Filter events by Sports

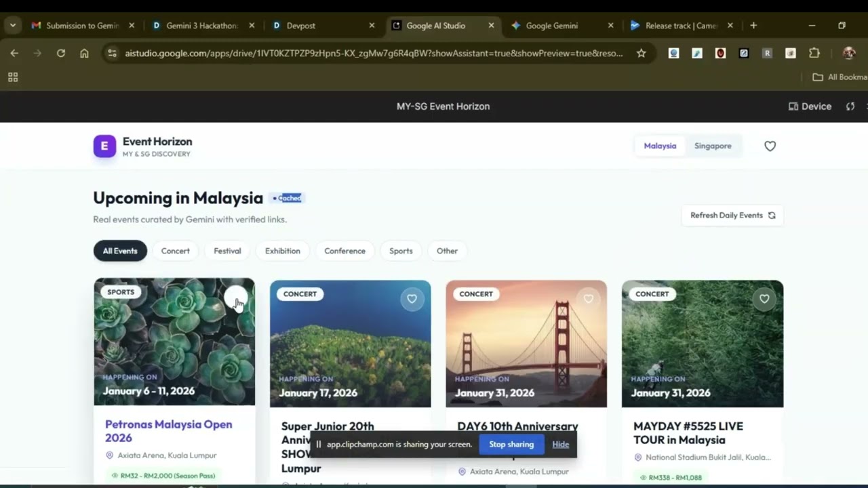pos(401,251)
